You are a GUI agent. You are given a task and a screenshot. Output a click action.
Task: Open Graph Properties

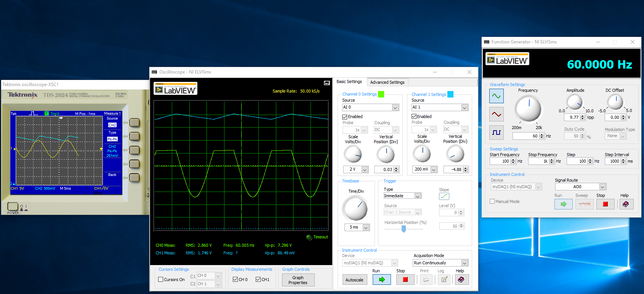click(298, 280)
